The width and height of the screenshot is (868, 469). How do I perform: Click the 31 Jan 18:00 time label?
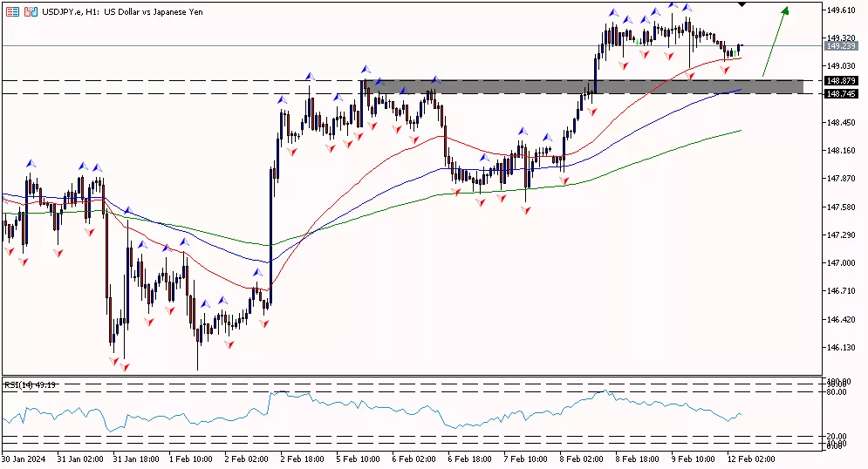136,459
